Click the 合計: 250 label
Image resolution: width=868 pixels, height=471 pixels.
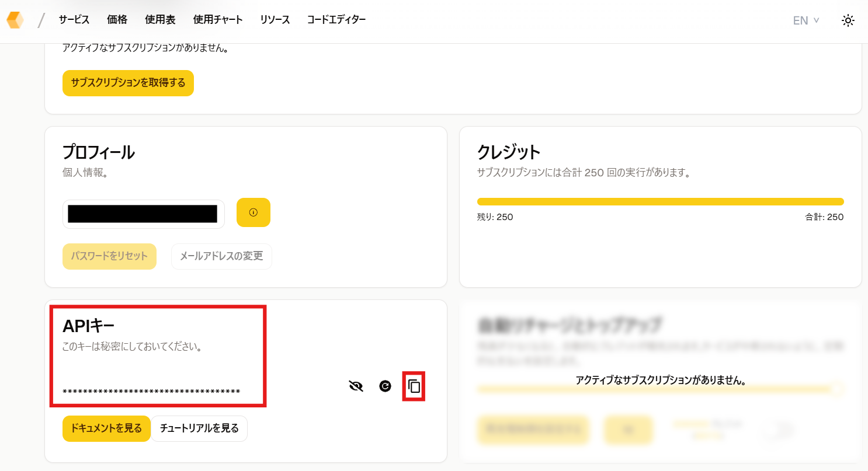coord(824,217)
